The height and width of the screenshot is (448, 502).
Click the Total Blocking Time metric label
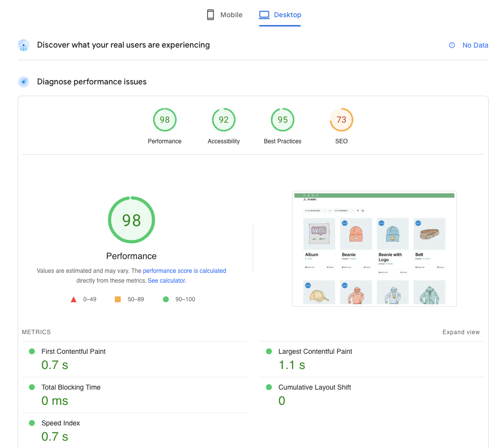(71, 387)
